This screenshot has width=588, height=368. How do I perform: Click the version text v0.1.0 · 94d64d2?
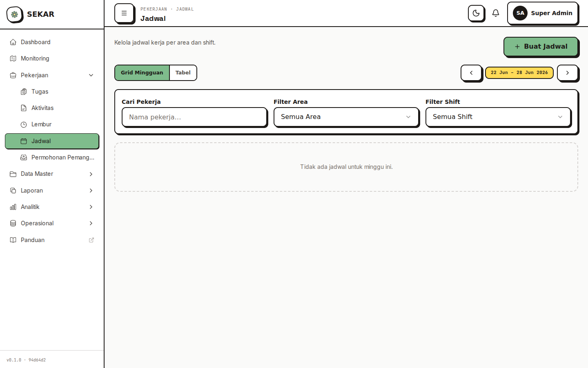pos(26,360)
